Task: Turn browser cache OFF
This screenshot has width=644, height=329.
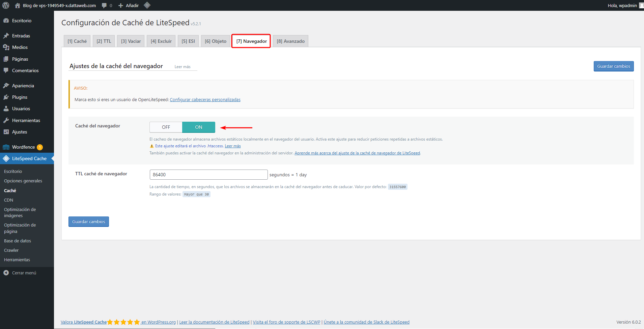Action: click(x=166, y=127)
